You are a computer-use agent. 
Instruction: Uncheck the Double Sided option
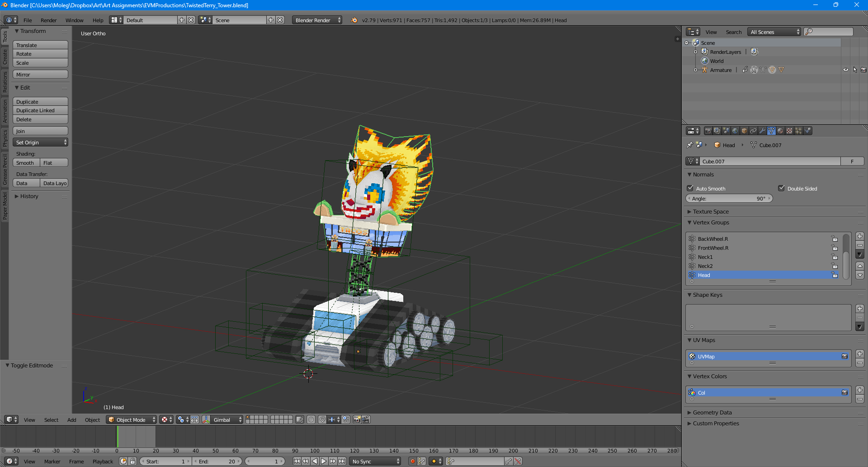(x=781, y=188)
